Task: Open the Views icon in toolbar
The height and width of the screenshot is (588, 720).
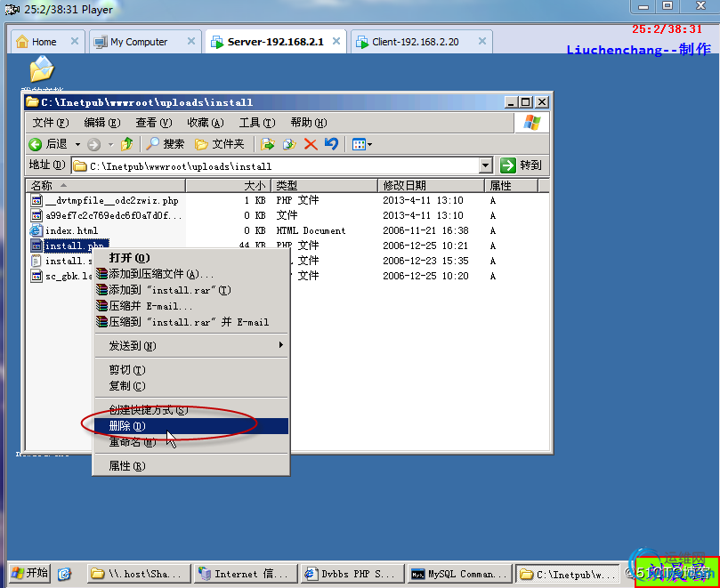Action: 359,145
